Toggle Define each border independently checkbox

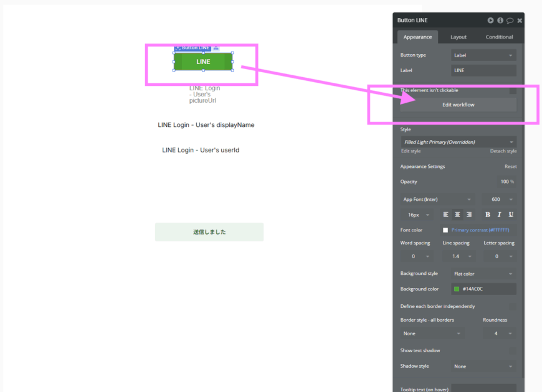click(x=513, y=307)
